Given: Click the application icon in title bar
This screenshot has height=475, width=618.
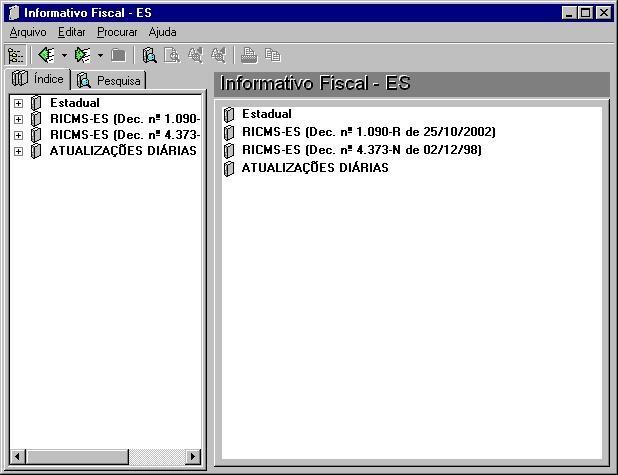Looking at the screenshot, I should [x=14, y=13].
